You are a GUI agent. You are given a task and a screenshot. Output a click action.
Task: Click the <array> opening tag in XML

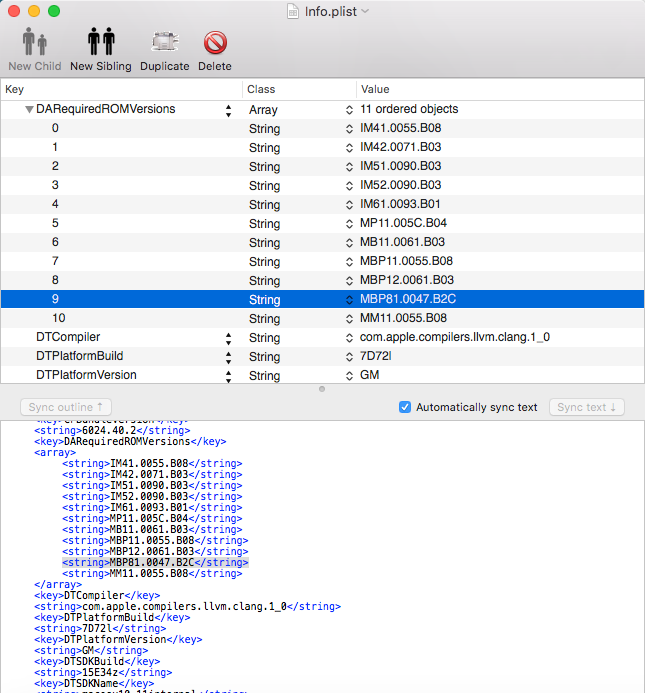pyautogui.click(x=55, y=453)
